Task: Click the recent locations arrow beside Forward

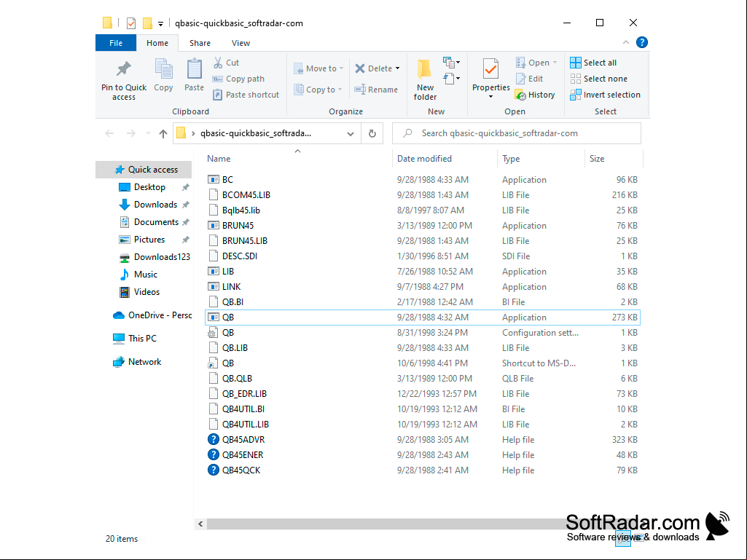Action: point(148,133)
